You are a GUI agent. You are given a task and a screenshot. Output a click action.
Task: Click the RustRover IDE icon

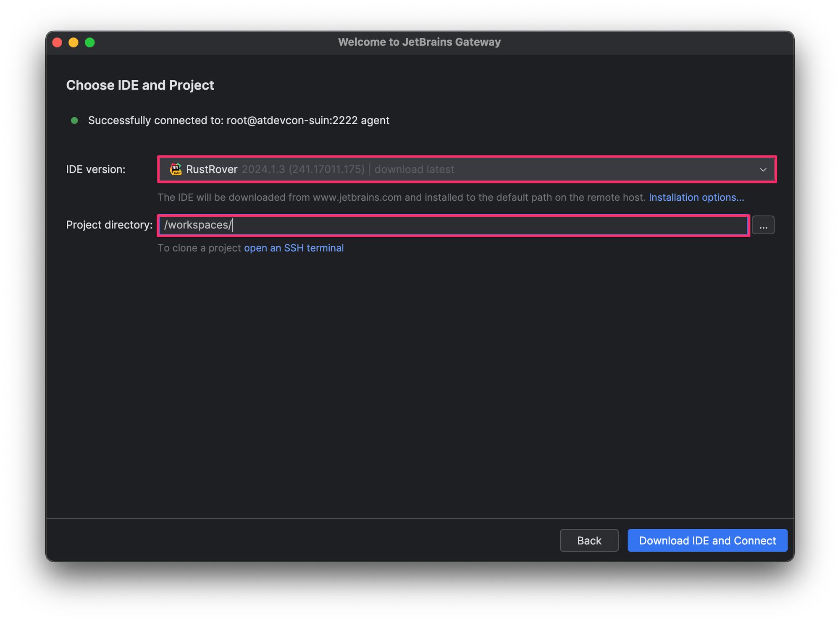[x=175, y=169]
